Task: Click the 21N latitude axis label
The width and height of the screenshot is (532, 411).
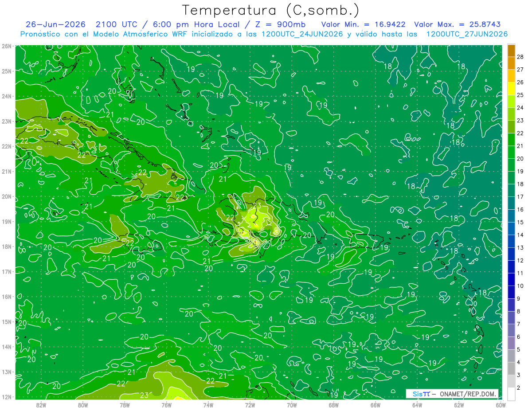Action: point(7,171)
